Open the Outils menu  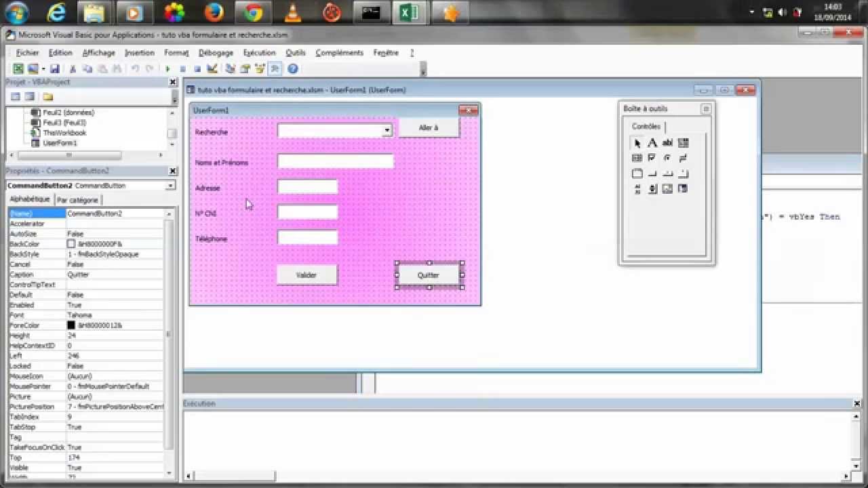(x=296, y=53)
